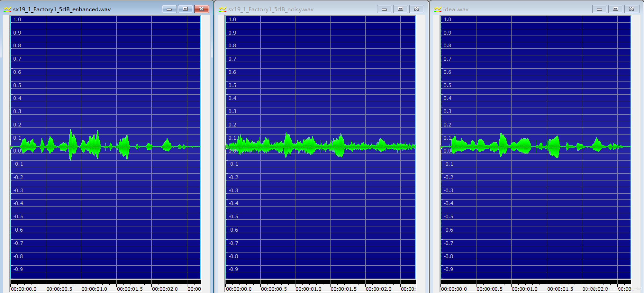Click the 00:00:02.0 time label in noisy window

378,289
